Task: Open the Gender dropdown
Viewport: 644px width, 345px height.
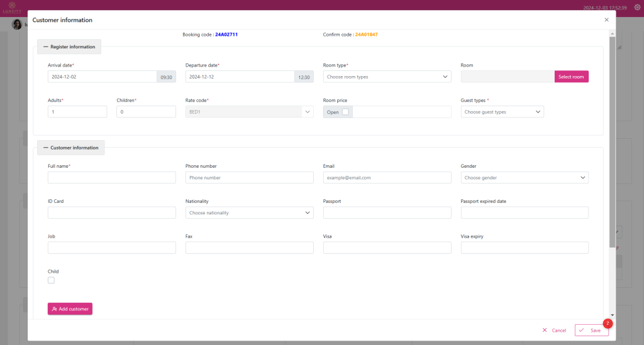Action: pyautogui.click(x=525, y=178)
